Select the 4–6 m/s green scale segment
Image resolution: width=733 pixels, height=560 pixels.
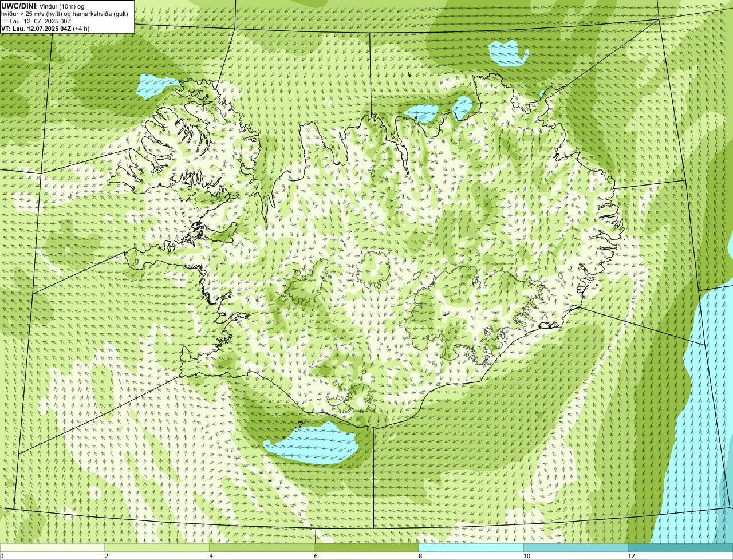coord(262,547)
